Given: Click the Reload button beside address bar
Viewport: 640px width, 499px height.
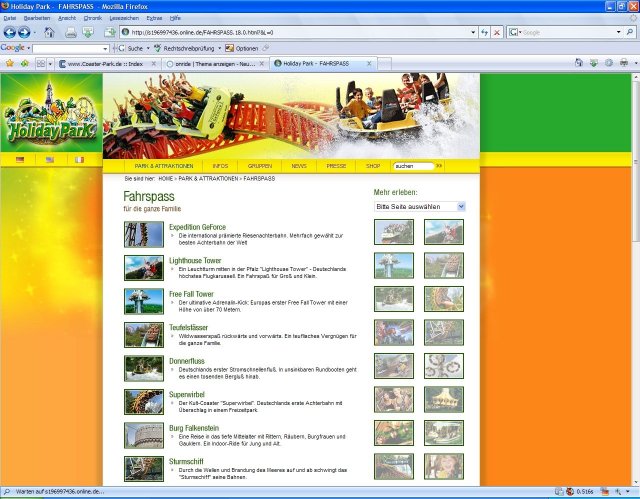Looking at the screenshot, I should (x=484, y=32).
